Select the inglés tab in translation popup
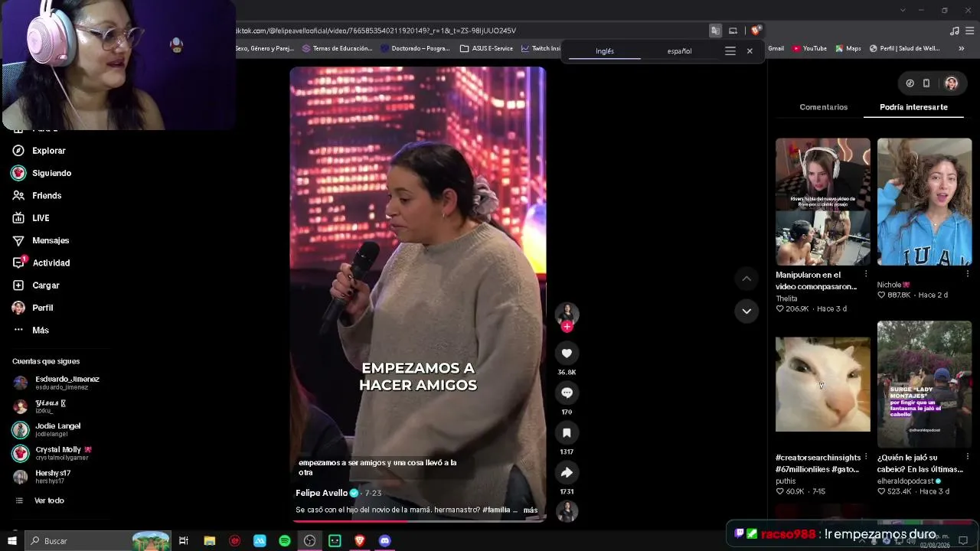 pyautogui.click(x=605, y=51)
